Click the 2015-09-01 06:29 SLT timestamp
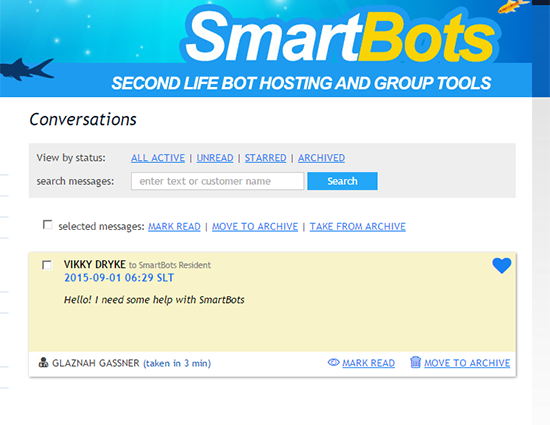The height and width of the screenshot is (425, 550). pyautogui.click(x=119, y=278)
